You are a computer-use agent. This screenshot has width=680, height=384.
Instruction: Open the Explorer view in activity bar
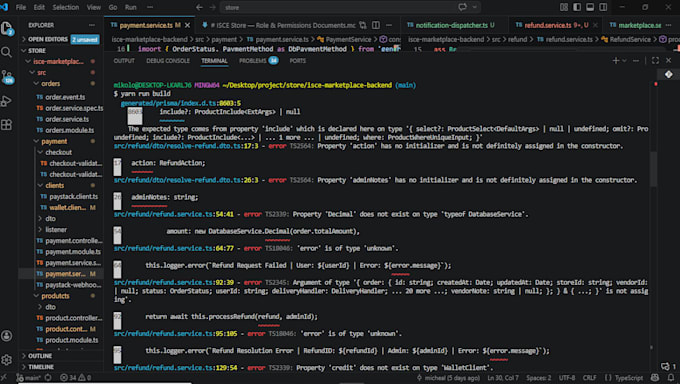(x=7, y=29)
